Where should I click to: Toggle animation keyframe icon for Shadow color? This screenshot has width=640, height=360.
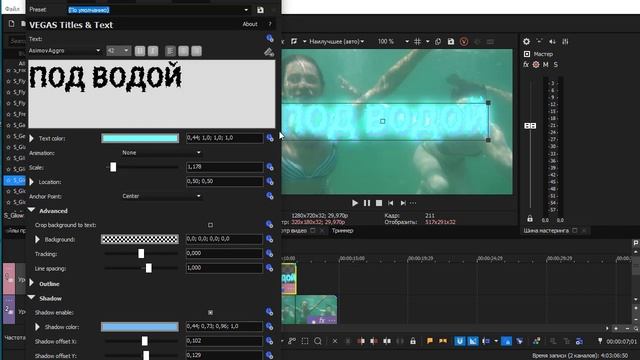coord(270,327)
